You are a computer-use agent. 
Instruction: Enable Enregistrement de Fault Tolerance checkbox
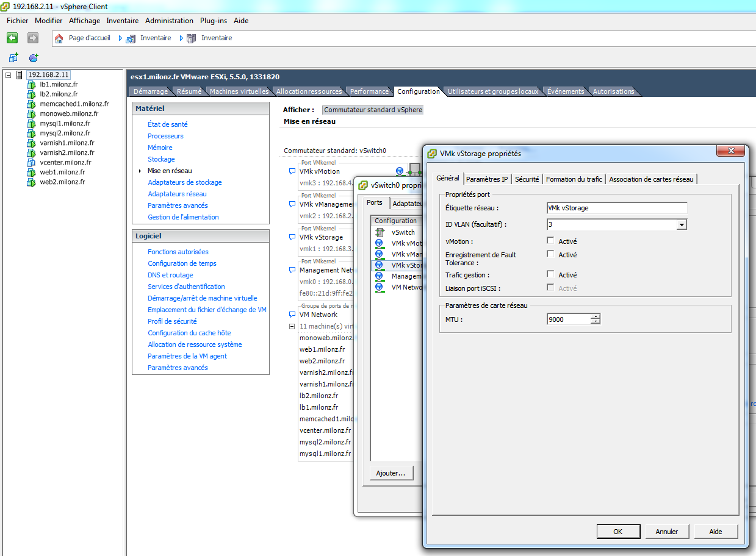pyautogui.click(x=551, y=254)
